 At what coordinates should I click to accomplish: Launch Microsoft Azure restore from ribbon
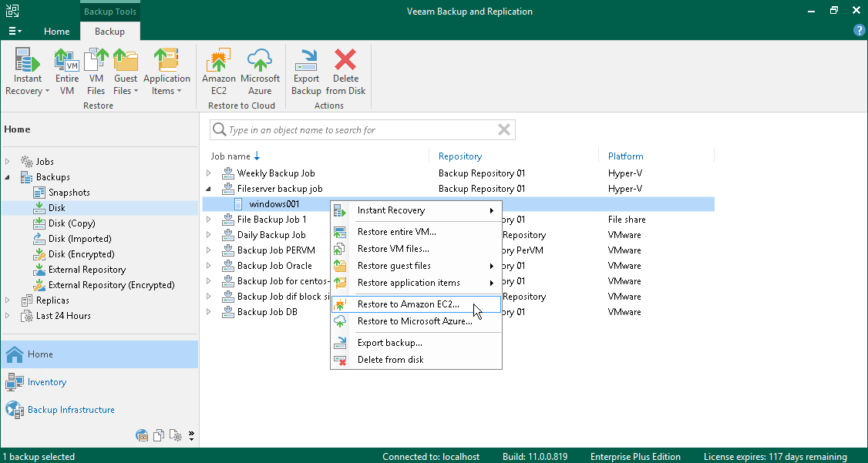click(260, 72)
